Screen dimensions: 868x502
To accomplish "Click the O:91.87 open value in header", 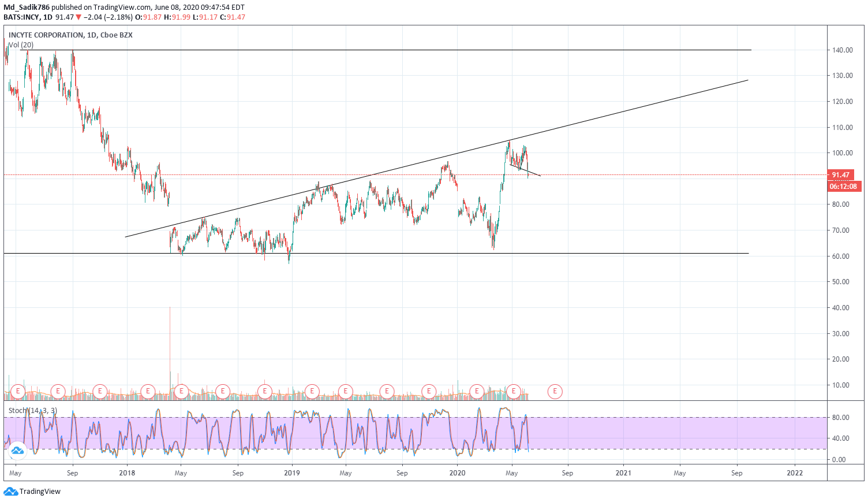I will coord(148,17).
